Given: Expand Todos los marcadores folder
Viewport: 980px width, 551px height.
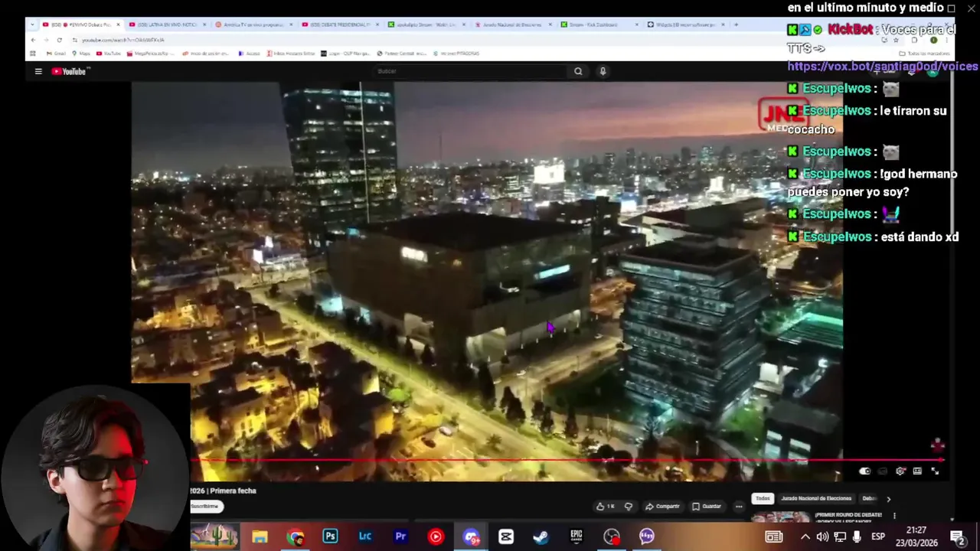Looking at the screenshot, I should (x=923, y=54).
